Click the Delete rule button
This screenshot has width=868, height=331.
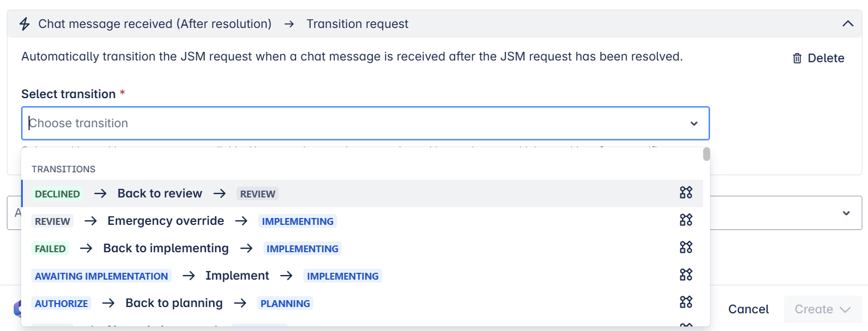(818, 58)
